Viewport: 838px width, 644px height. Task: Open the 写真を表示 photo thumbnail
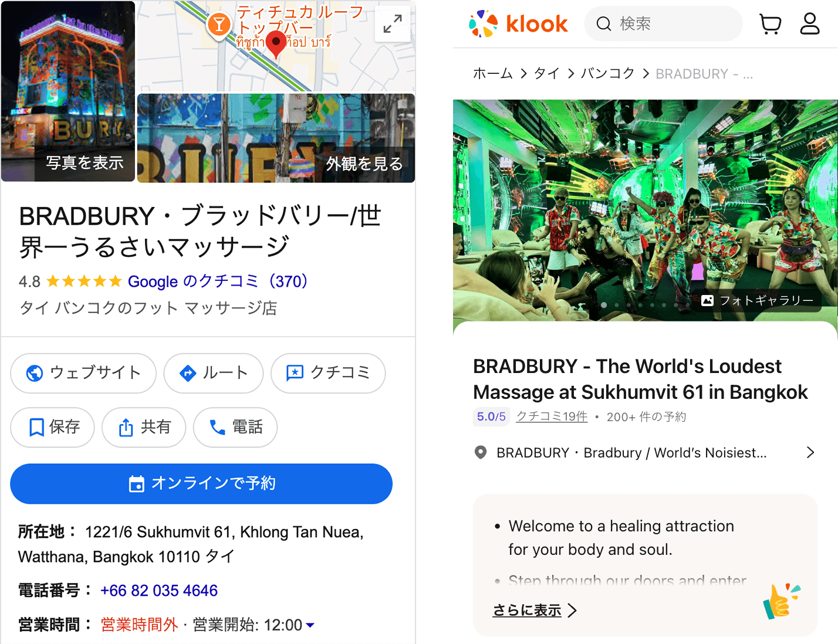click(68, 91)
